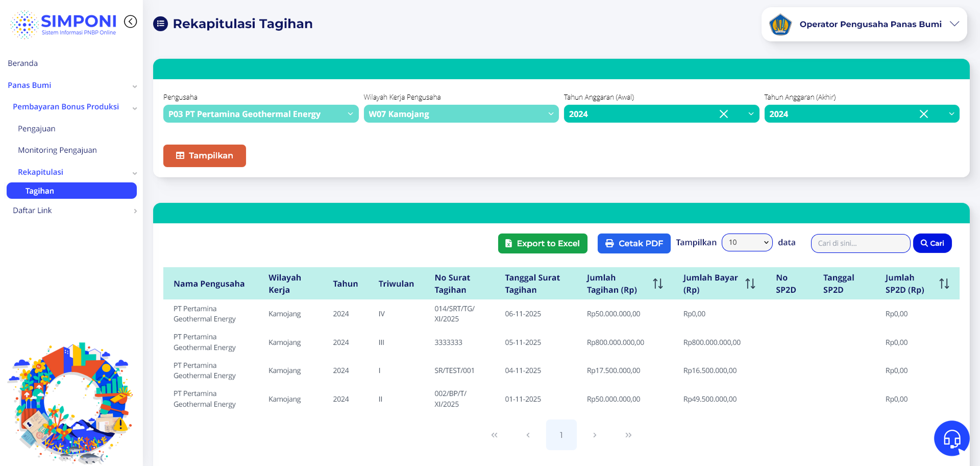Go to first page with double-left arrow
This screenshot has height=466, width=980.
tap(494, 435)
